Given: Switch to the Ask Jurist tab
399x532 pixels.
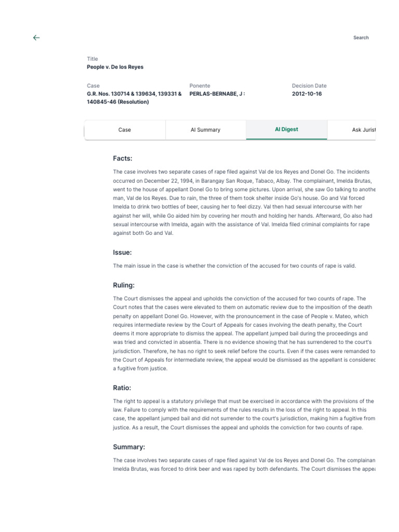Looking at the screenshot, I should (x=363, y=130).
